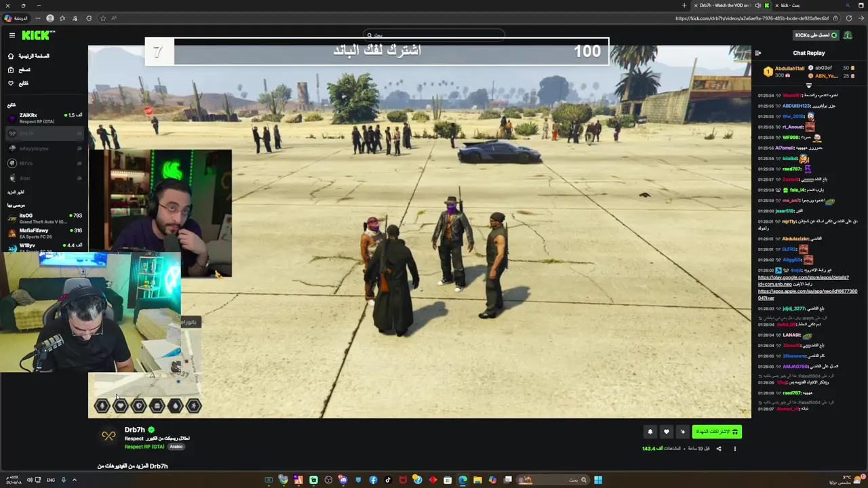Open a new browser tab
Viewport: 868px width, 488px height.
click(x=684, y=5)
